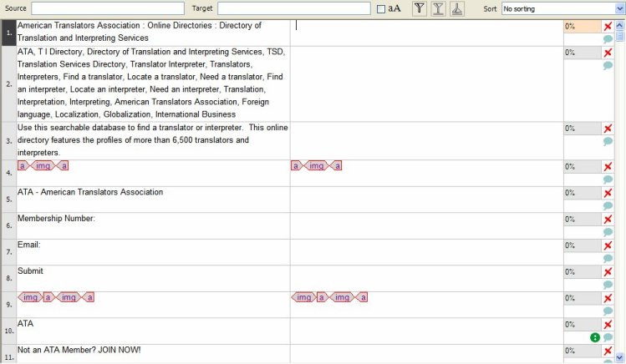The width and height of the screenshot is (626, 364).
Task: Click the target cell of row 3
Action: pyautogui.click(x=427, y=141)
